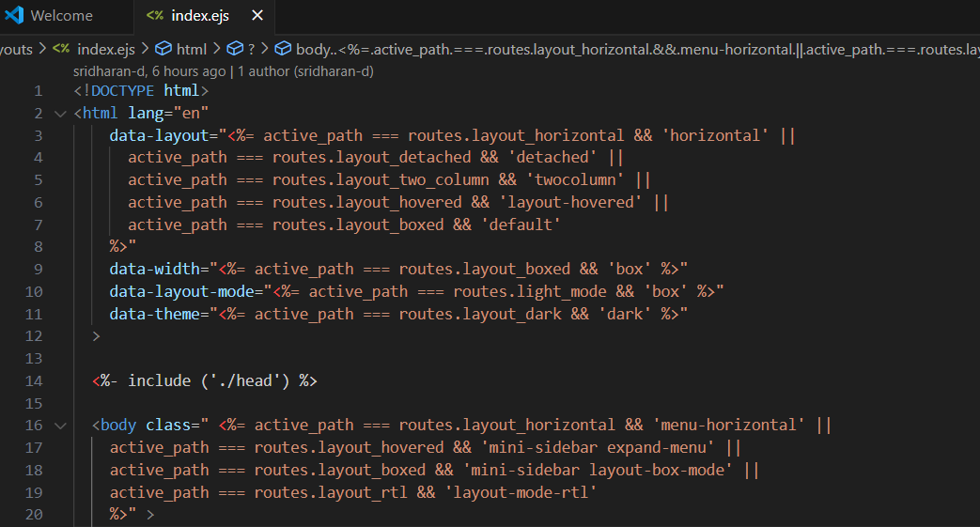Click the cube icon beside body breadcrumb
Screen dimensions: 980x527
pos(282,49)
